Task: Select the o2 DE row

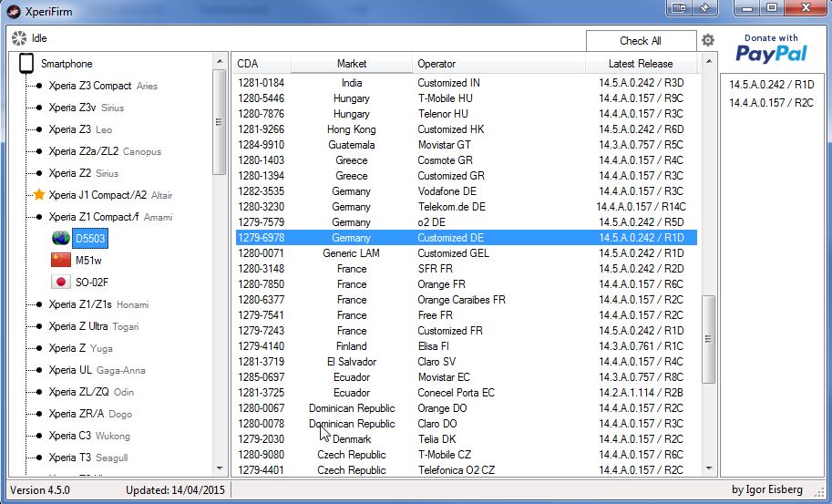Action: (x=466, y=221)
